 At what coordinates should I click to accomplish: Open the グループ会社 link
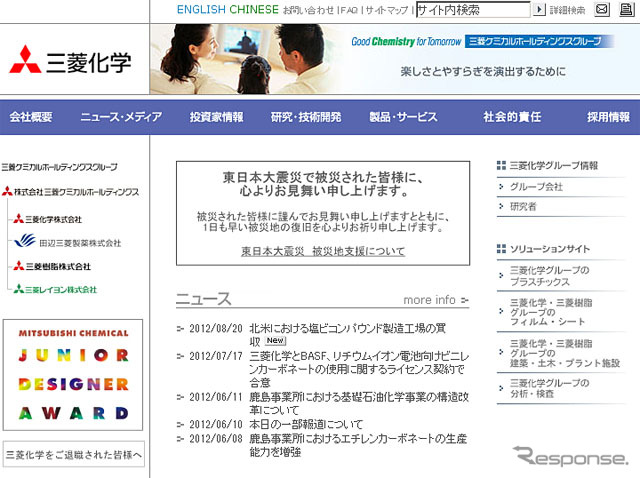click(x=536, y=187)
